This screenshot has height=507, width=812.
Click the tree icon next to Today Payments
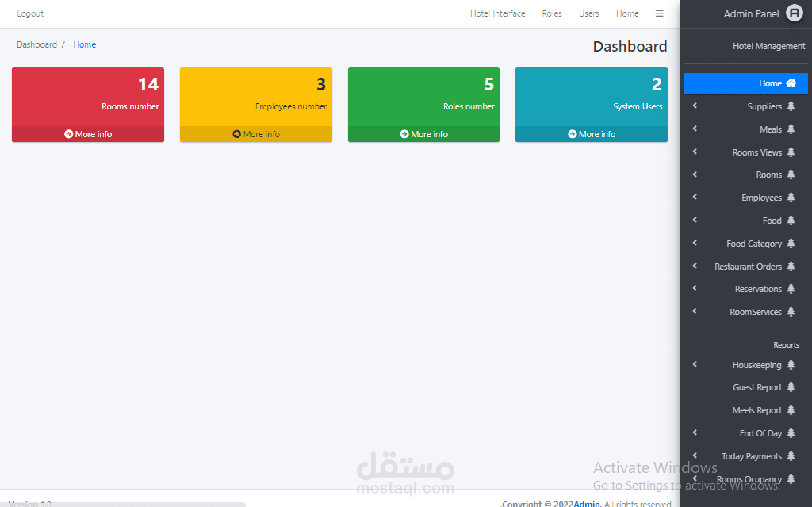pyautogui.click(x=791, y=456)
